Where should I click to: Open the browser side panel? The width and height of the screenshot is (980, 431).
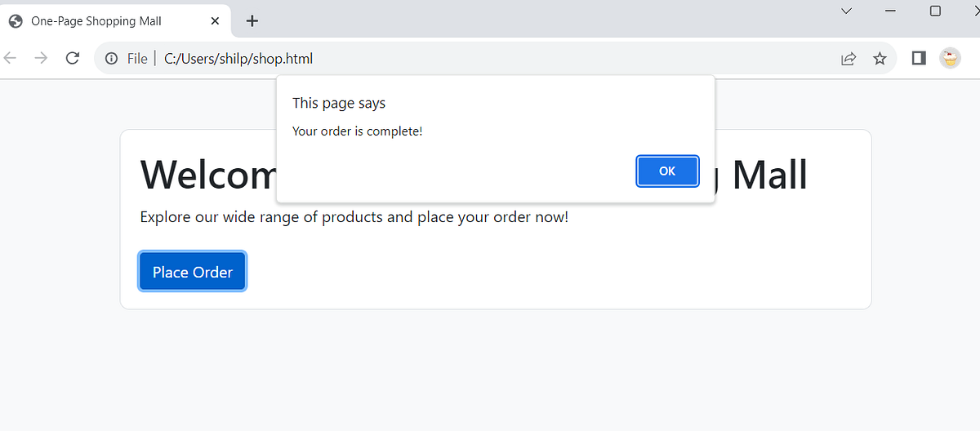(x=919, y=58)
